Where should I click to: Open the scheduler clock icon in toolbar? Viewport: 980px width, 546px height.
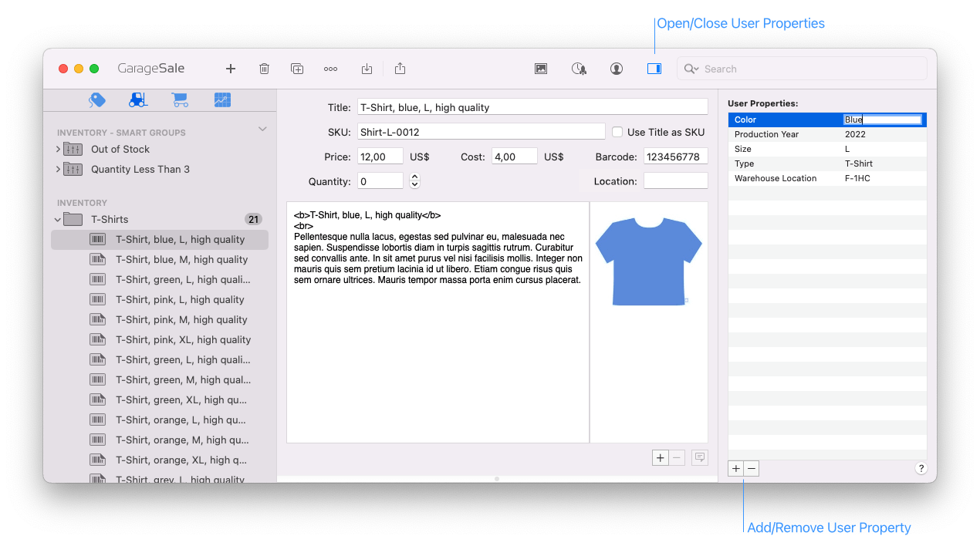579,69
